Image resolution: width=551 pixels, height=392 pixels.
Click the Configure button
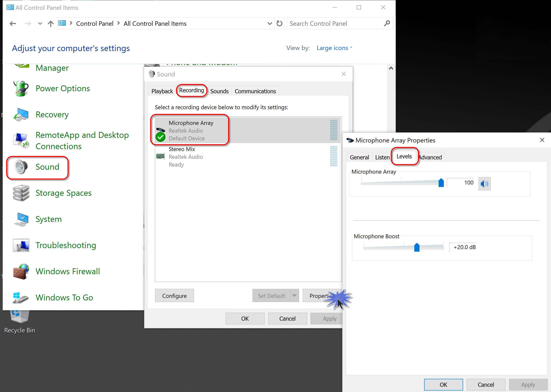click(x=174, y=295)
